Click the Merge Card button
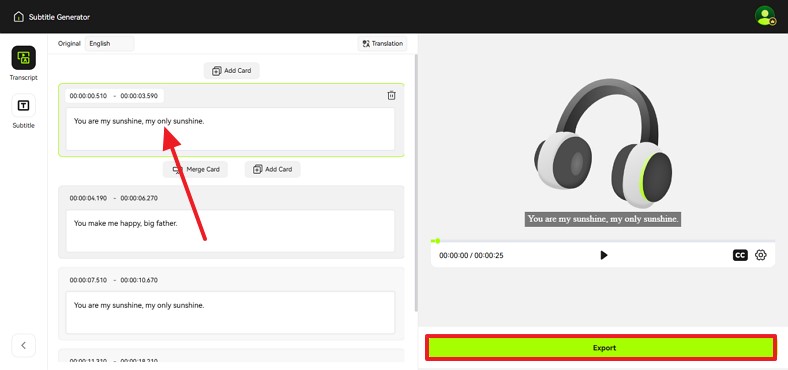The image size is (788, 370). [195, 169]
